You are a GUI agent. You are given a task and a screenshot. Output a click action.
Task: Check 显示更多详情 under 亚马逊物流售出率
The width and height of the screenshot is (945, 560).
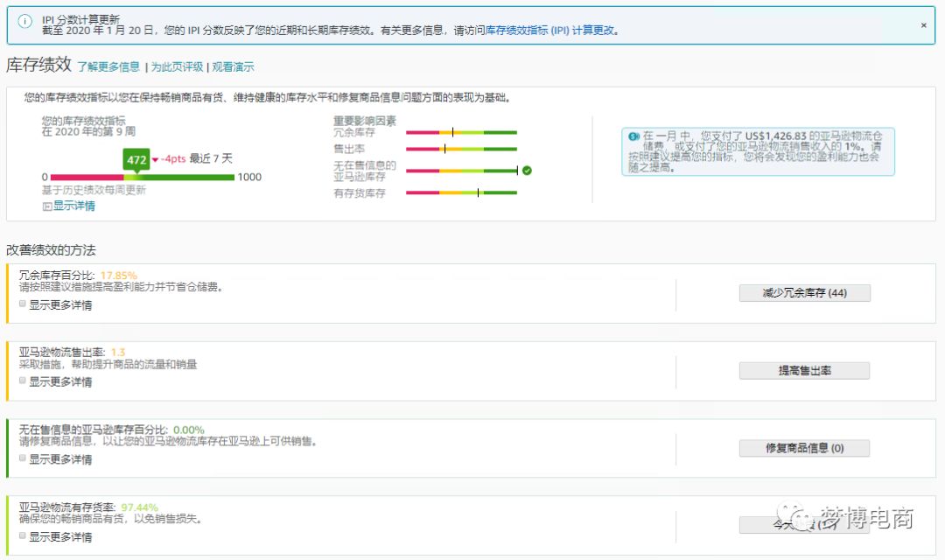coord(22,381)
